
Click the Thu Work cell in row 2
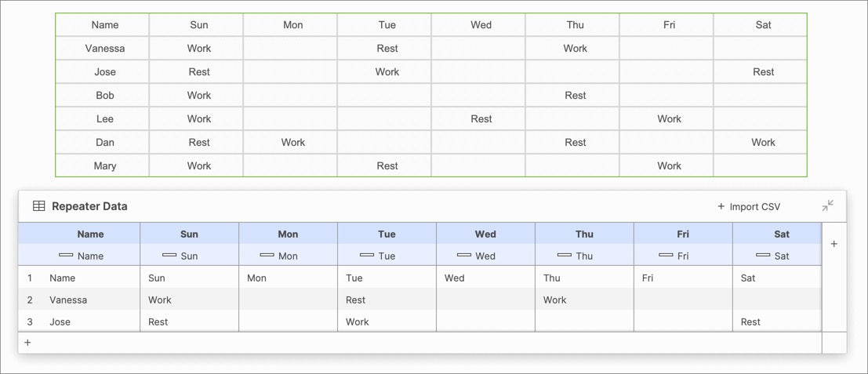[x=585, y=300]
